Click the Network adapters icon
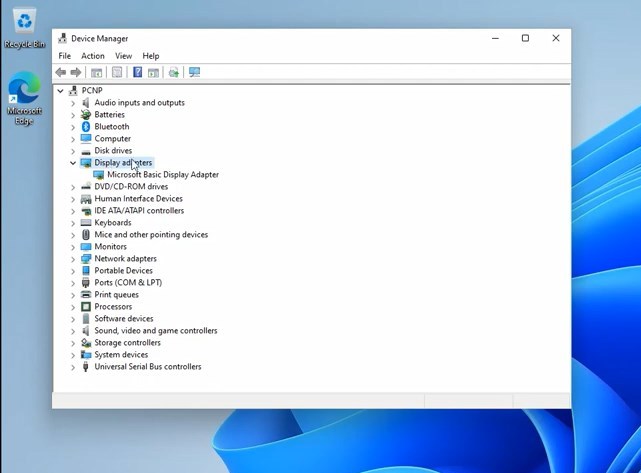The height and width of the screenshot is (473, 641). 86,259
